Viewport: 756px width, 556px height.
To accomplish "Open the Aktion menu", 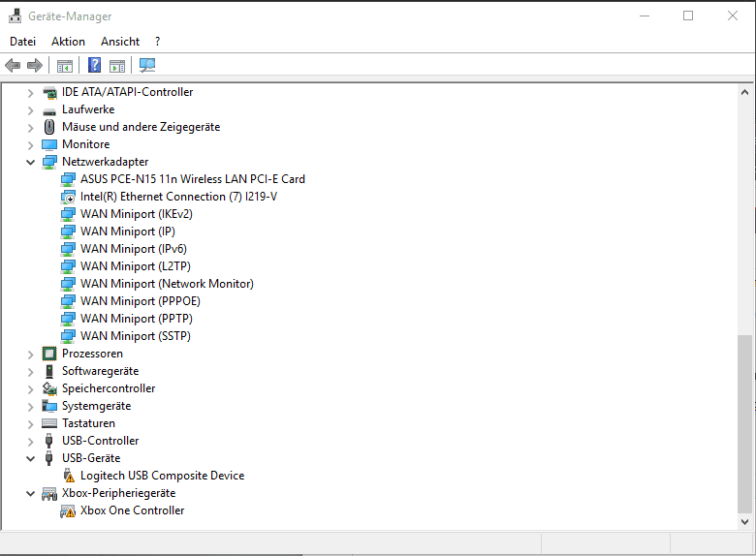I will (x=68, y=42).
